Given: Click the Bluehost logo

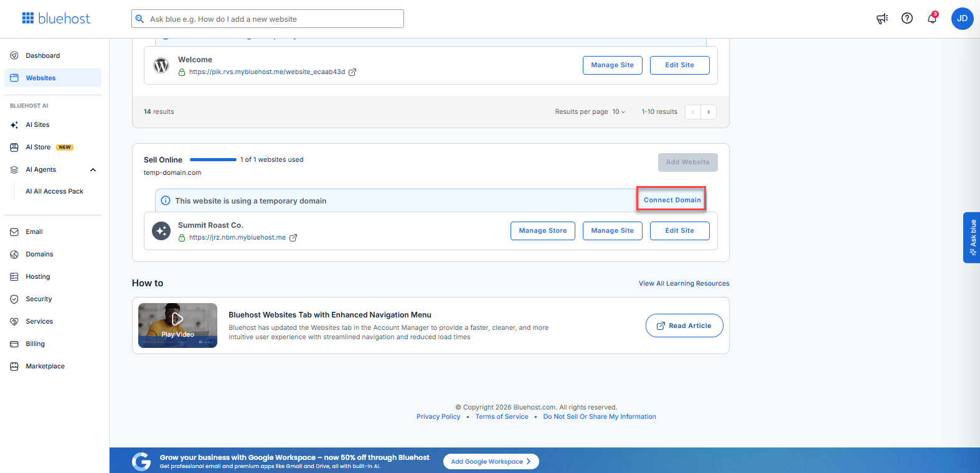Looking at the screenshot, I should coord(56,19).
